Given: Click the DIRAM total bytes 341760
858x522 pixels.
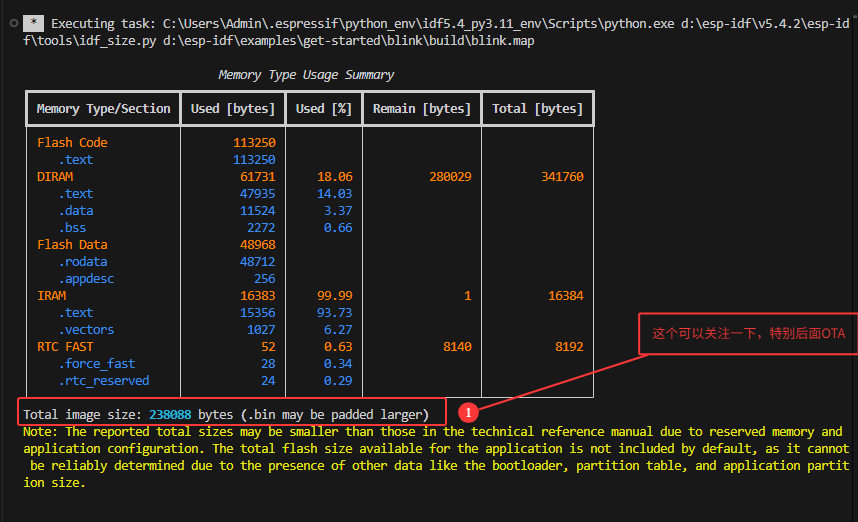Looking at the screenshot, I should [563, 176].
